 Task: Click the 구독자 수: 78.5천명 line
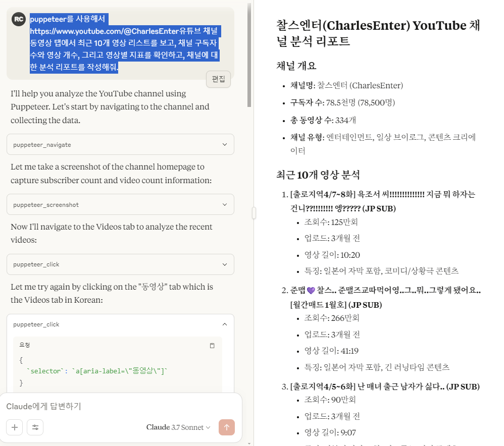[x=342, y=102]
